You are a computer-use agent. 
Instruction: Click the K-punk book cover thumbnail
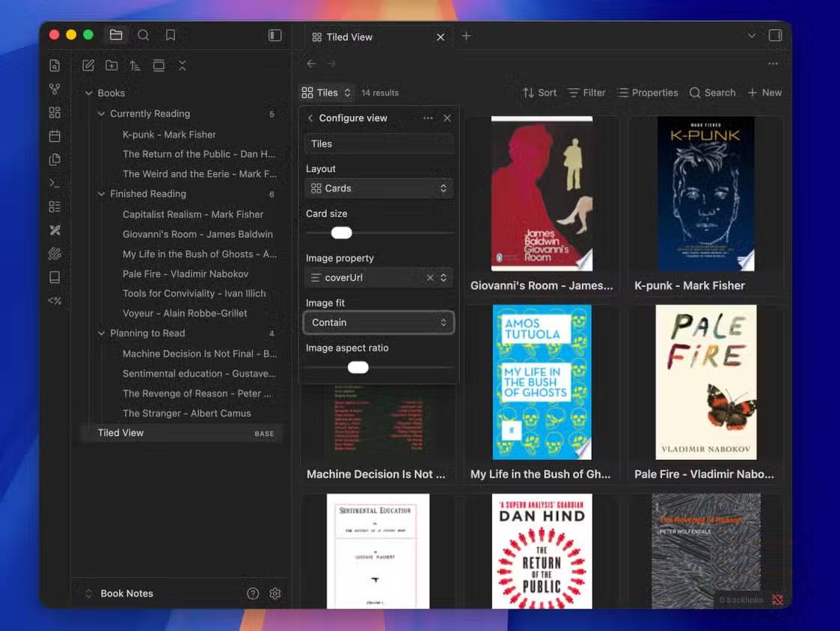point(705,193)
